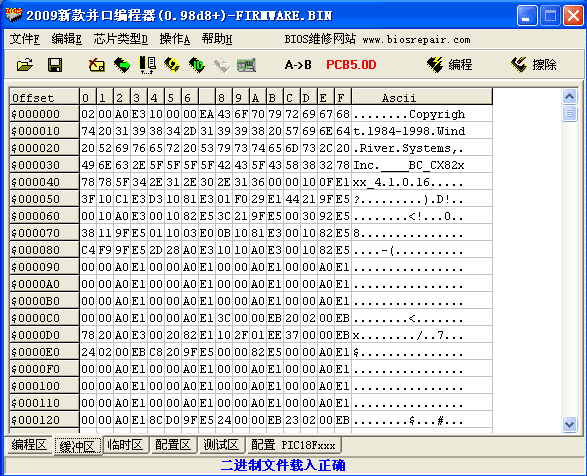587x476 pixels.
Task: Click byte 3F in row $000050
Action: coord(88,199)
